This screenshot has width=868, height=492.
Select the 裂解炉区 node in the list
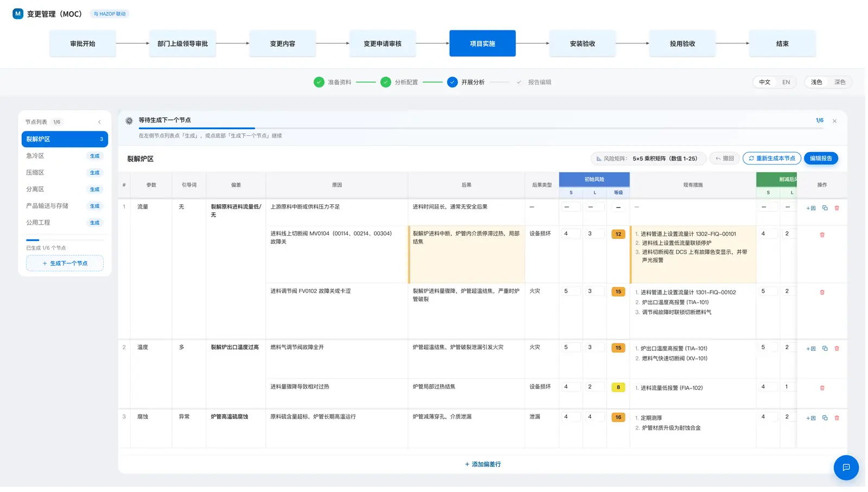click(x=65, y=139)
